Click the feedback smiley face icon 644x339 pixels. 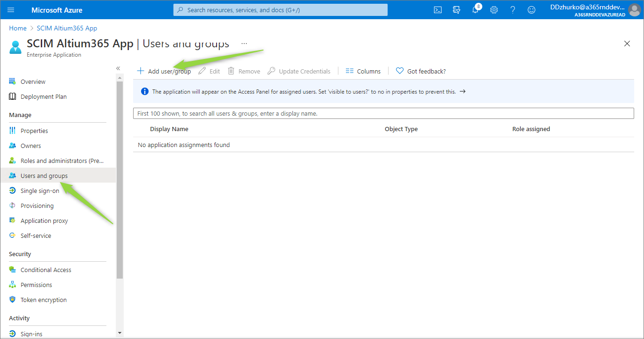click(x=532, y=10)
